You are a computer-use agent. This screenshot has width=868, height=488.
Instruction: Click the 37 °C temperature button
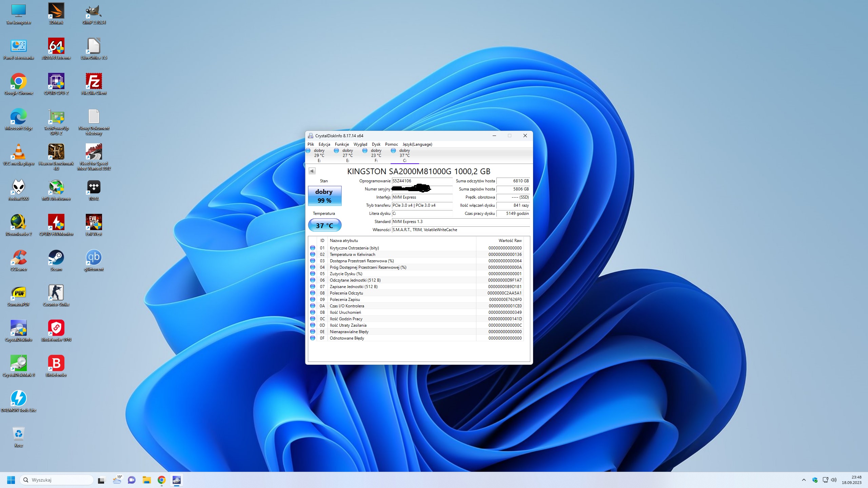pos(324,225)
